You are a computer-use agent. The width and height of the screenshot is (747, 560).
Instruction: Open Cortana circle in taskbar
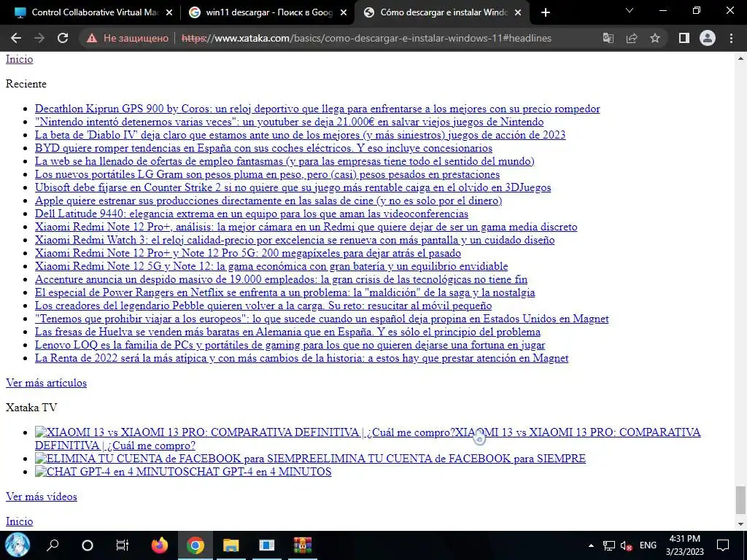pos(88,545)
